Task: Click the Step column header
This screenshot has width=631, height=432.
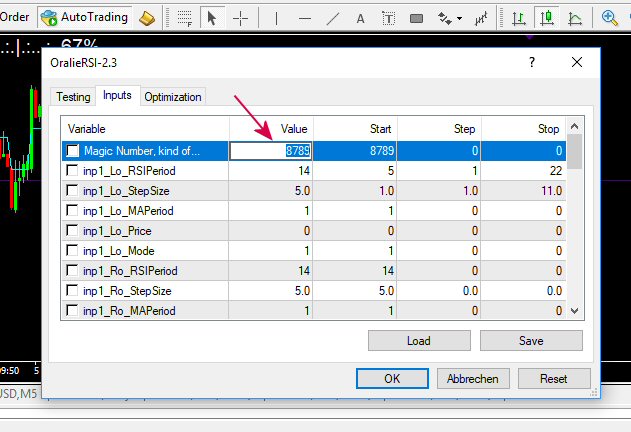Action: 439,129
